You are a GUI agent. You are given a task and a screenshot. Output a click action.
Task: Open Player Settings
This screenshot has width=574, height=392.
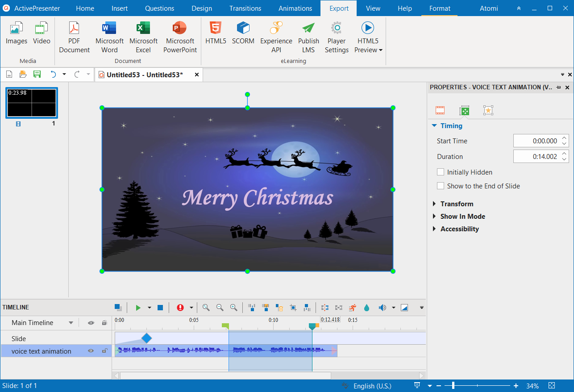337,37
